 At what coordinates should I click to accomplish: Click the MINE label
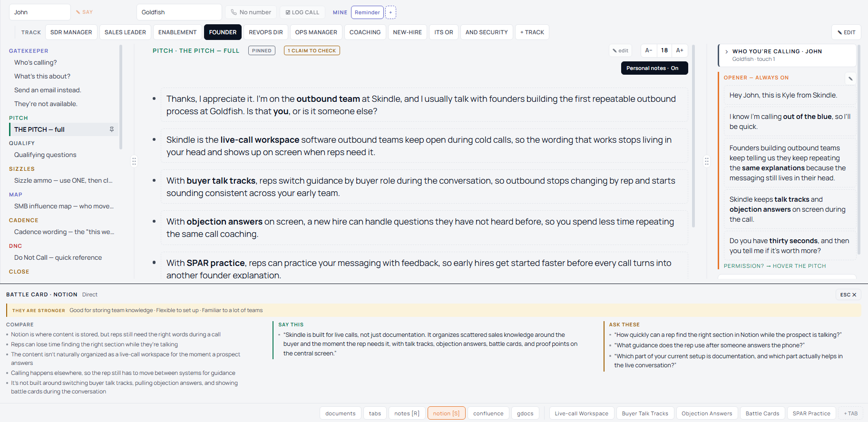tap(340, 12)
